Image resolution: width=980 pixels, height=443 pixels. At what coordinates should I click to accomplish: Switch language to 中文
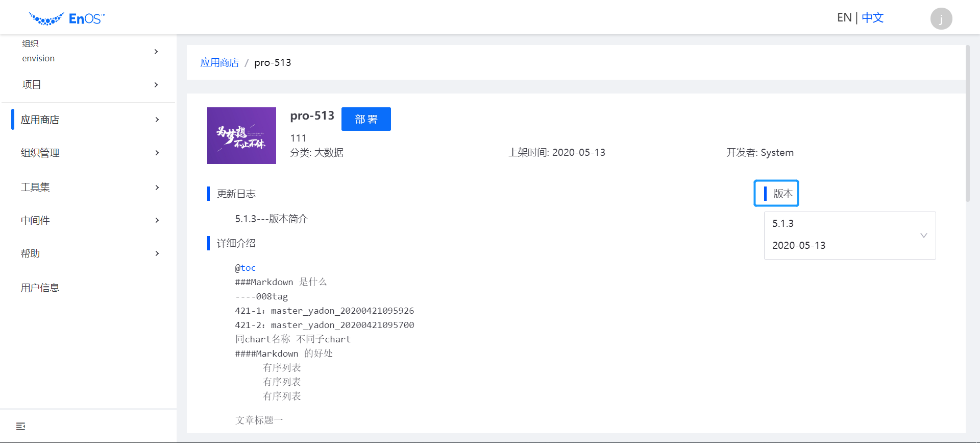tap(872, 18)
